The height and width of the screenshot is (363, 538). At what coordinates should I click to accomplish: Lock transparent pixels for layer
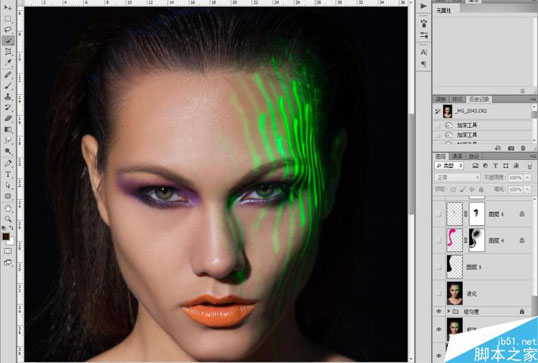(453, 189)
